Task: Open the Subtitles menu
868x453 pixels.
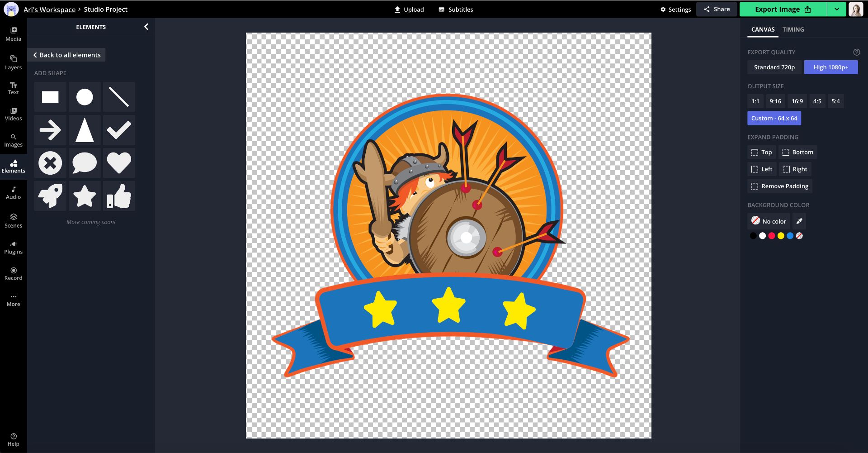Action: click(456, 10)
